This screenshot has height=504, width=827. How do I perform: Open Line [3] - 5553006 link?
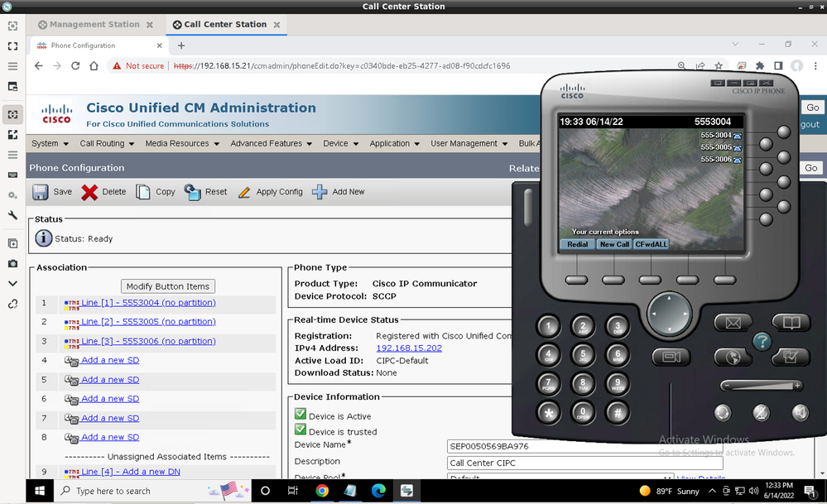(x=148, y=341)
